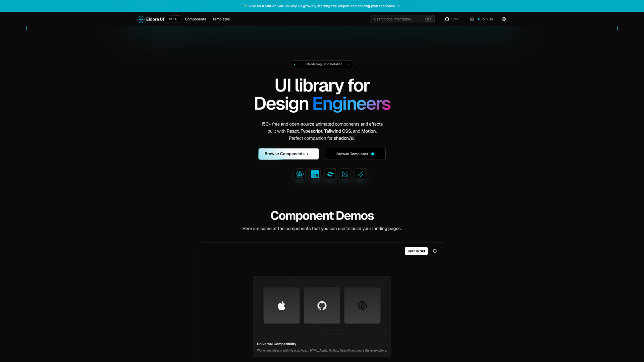Image resolution: width=644 pixels, height=362 pixels.
Task: Open the Components page from the navbar
Action: point(195,19)
